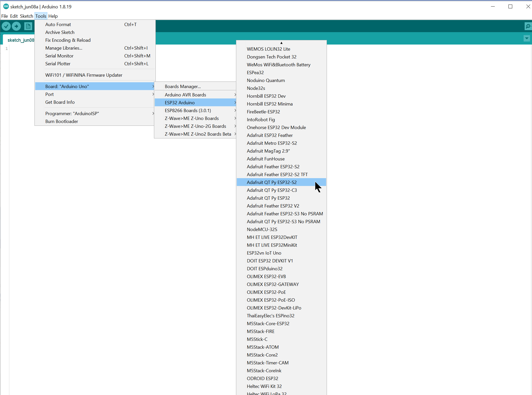Choose Adafruit QT Py ESP32-C3
This screenshot has height=395, width=532.
[281, 190]
